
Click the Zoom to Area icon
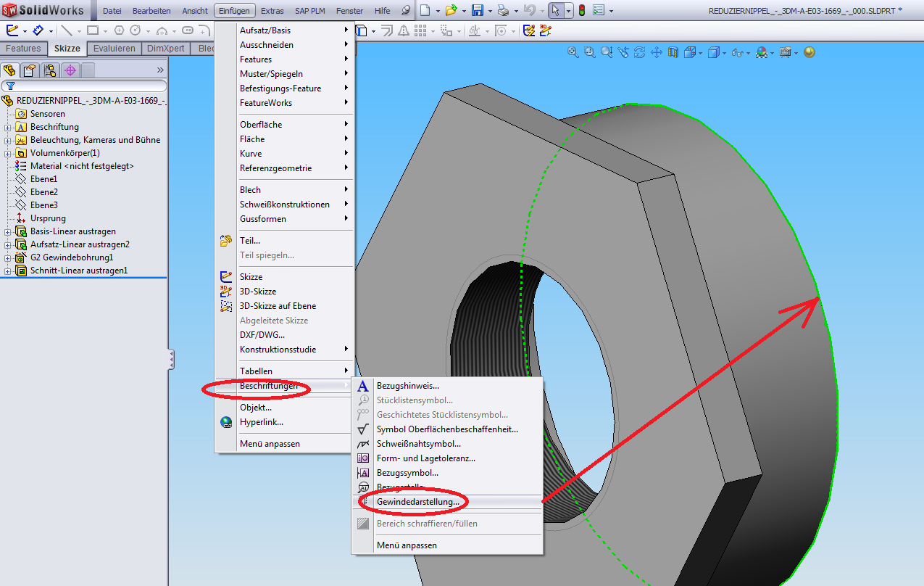[x=590, y=52]
